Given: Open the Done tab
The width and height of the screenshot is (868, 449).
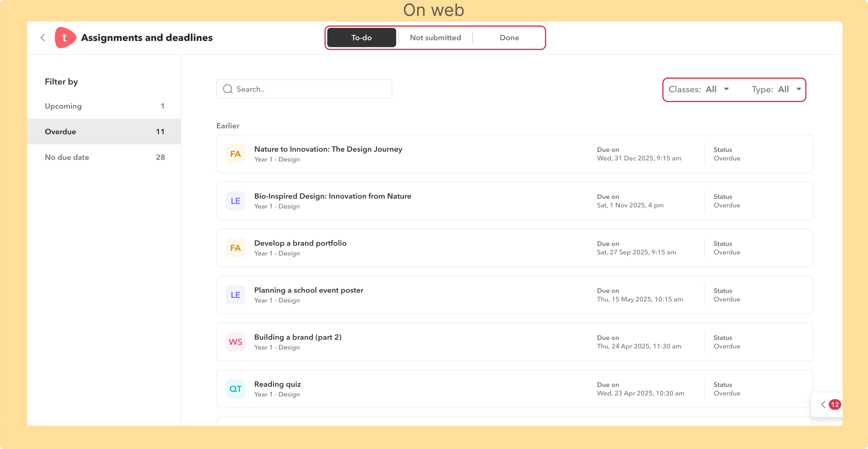Looking at the screenshot, I should [x=509, y=37].
